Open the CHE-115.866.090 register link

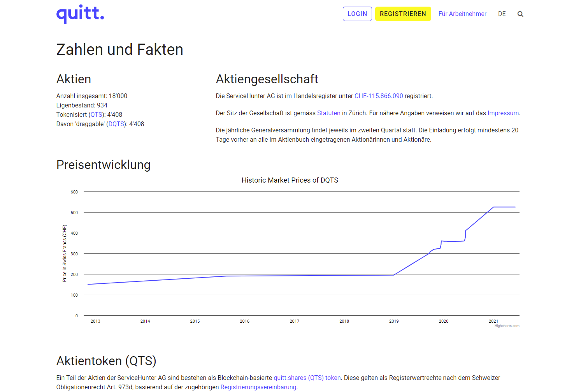(x=379, y=96)
